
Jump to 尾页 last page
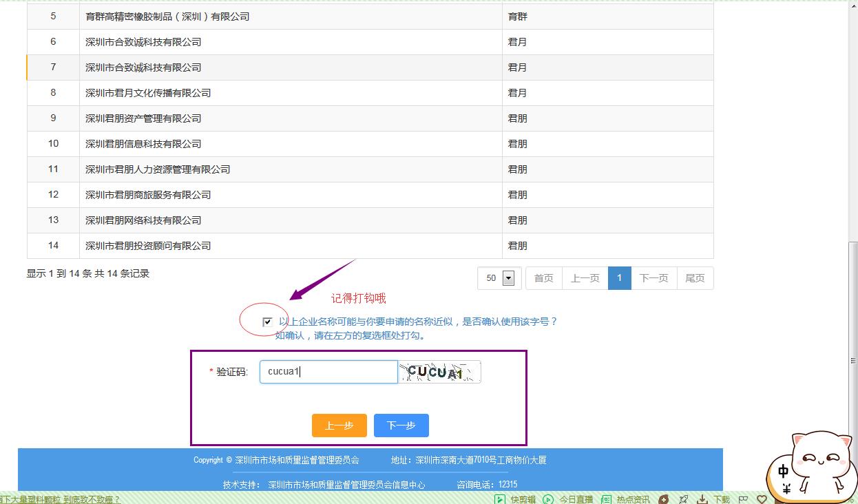[x=695, y=278]
